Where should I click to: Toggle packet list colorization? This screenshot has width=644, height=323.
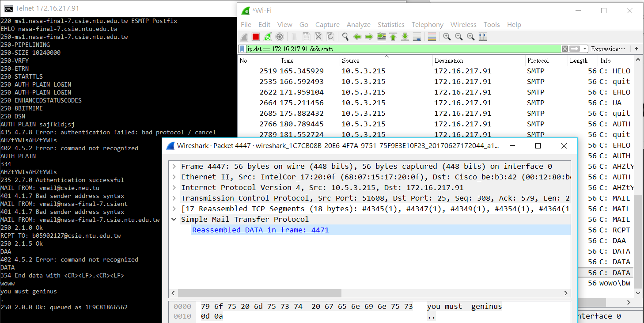[x=432, y=37]
